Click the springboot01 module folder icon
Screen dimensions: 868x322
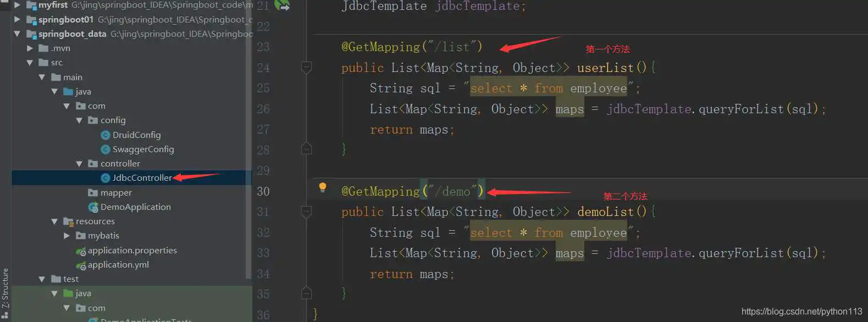[x=31, y=20]
